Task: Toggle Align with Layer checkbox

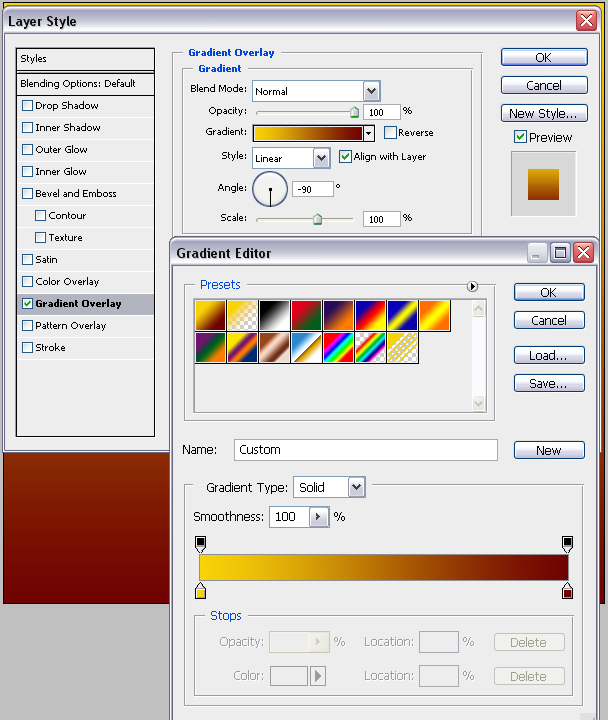Action: click(345, 157)
